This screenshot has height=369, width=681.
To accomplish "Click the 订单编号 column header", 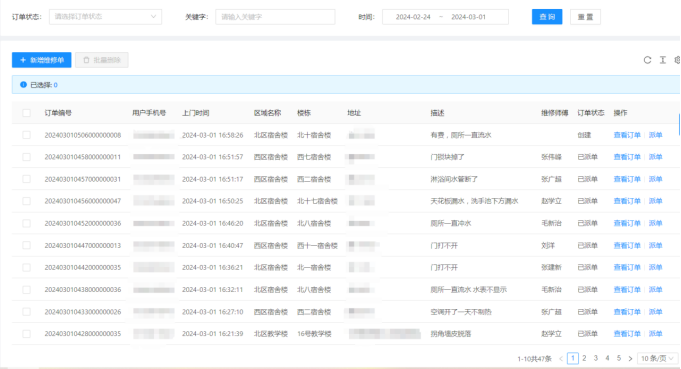I will (x=58, y=113).
